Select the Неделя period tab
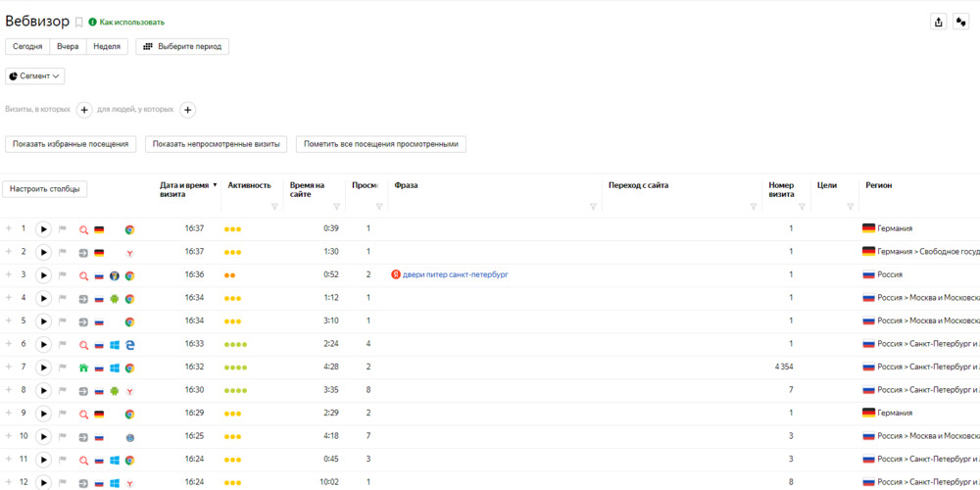This screenshot has height=490, width=980. (107, 47)
